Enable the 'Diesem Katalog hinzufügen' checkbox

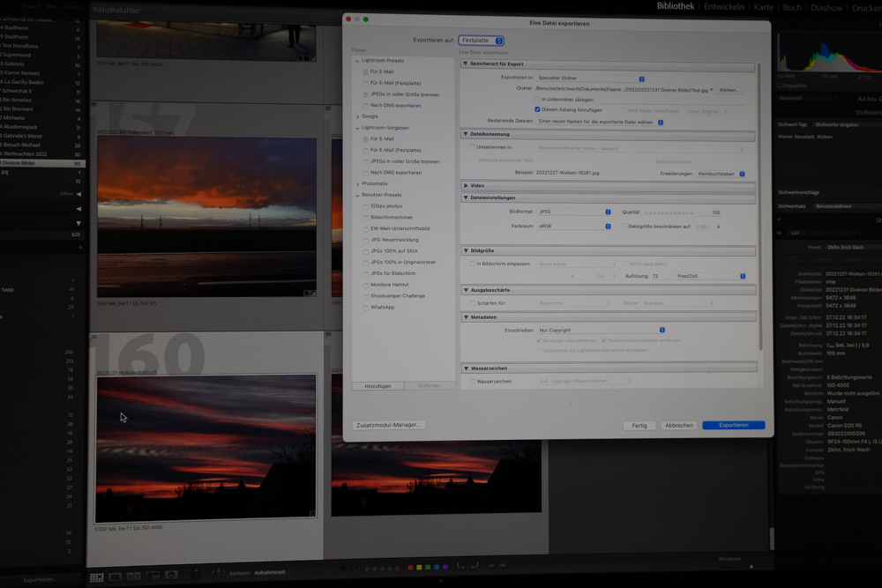(537, 110)
